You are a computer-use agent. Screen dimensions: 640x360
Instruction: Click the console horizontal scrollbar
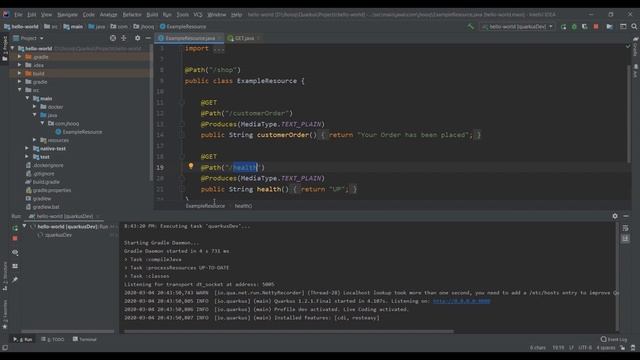[x=289, y=331]
